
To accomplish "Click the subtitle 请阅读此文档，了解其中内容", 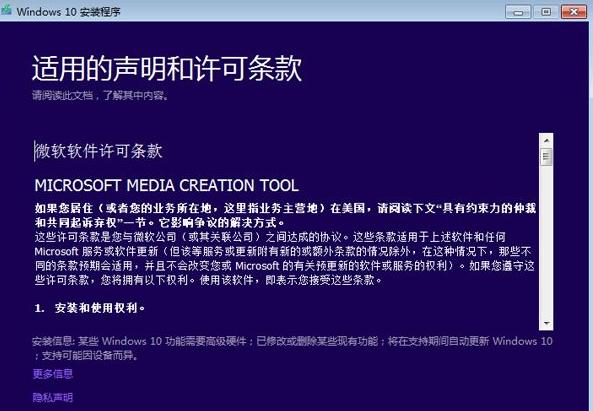I will coord(101,95).
